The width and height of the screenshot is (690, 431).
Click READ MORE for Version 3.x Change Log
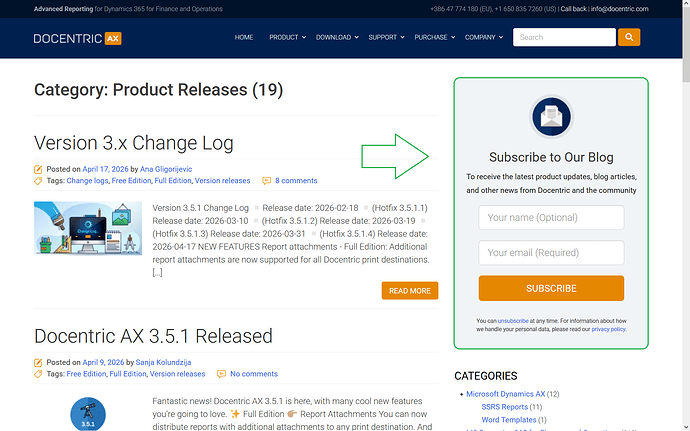click(410, 291)
